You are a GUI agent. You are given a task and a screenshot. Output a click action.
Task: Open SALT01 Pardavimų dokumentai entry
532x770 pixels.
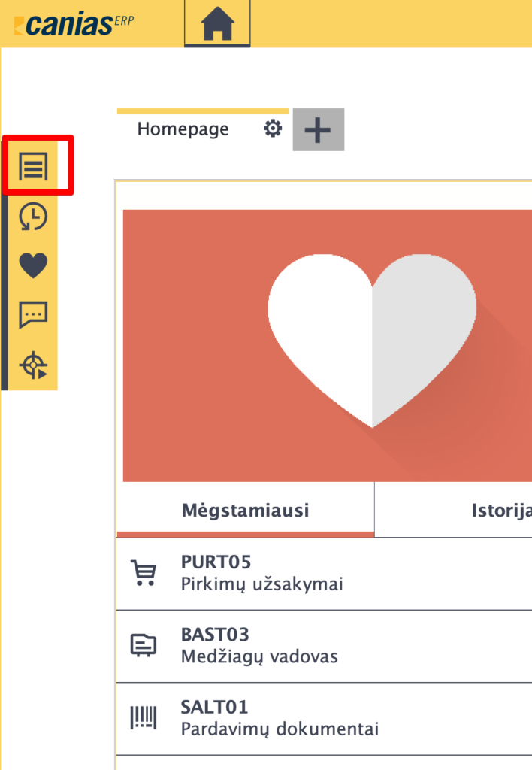280,718
